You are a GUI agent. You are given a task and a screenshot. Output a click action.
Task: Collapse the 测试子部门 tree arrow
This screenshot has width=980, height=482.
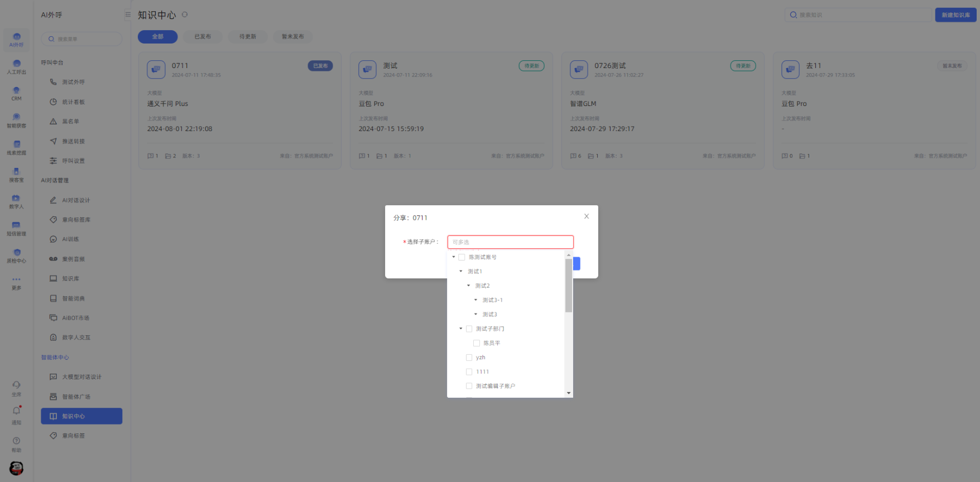[x=461, y=329]
